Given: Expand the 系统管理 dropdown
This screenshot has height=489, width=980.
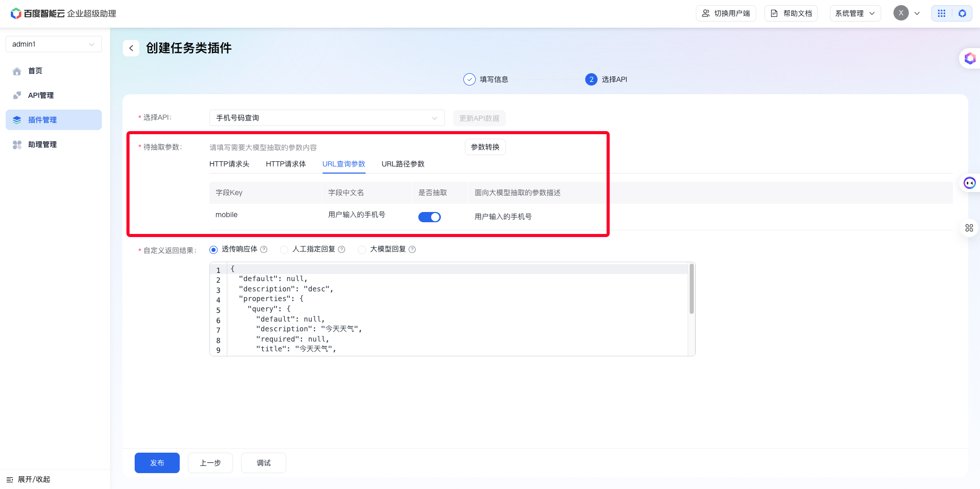Looking at the screenshot, I should pyautogui.click(x=855, y=13).
